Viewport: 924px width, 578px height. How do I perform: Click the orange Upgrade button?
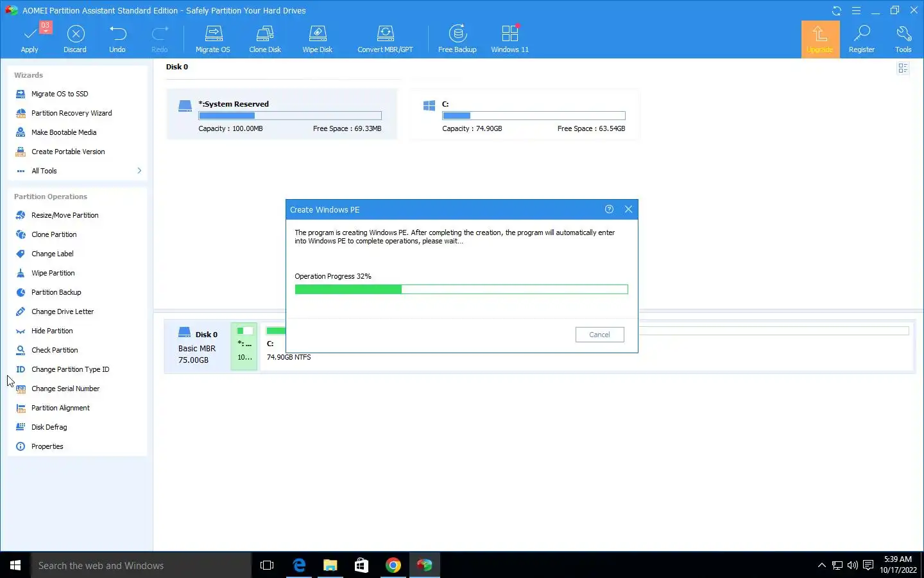[x=820, y=39]
